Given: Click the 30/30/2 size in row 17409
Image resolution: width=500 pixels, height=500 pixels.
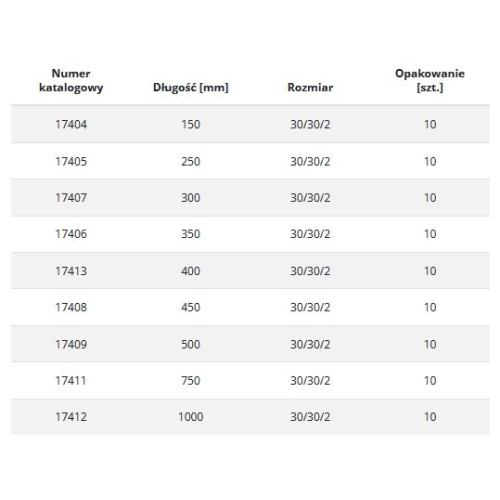Looking at the screenshot, I should pyautogui.click(x=310, y=344).
